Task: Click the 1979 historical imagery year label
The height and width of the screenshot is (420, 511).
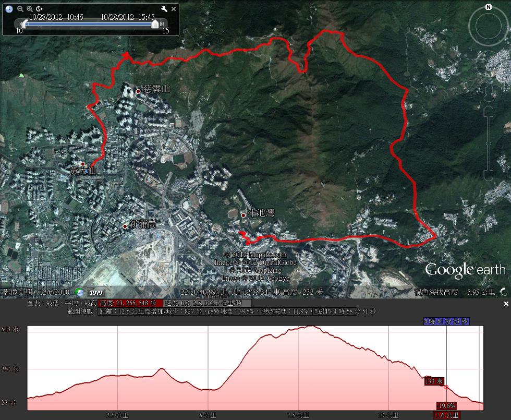Action: [96, 293]
